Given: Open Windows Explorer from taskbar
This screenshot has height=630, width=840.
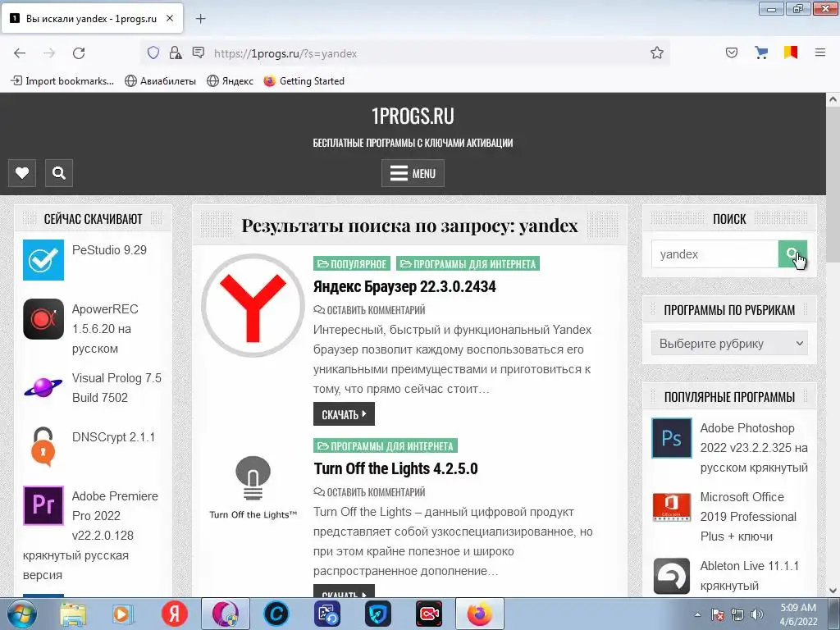Looking at the screenshot, I should tap(73, 614).
